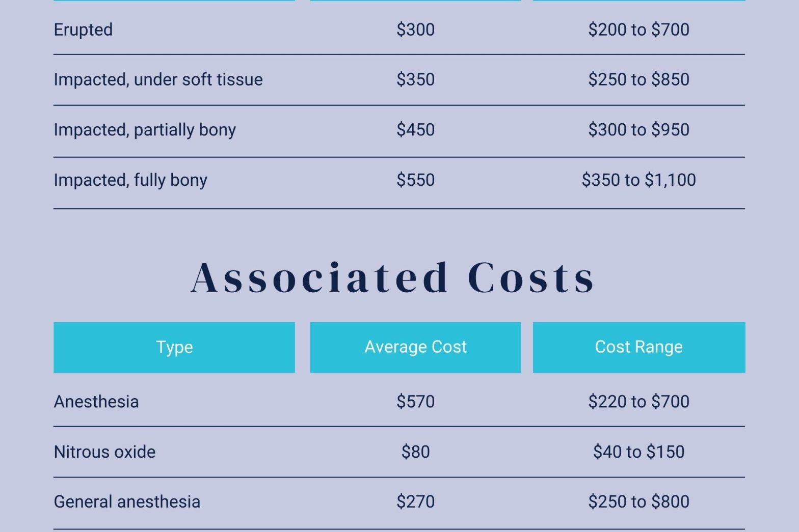The height and width of the screenshot is (532, 799).
Task: Select the Associated Costs heading
Action: (x=393, y=277)
